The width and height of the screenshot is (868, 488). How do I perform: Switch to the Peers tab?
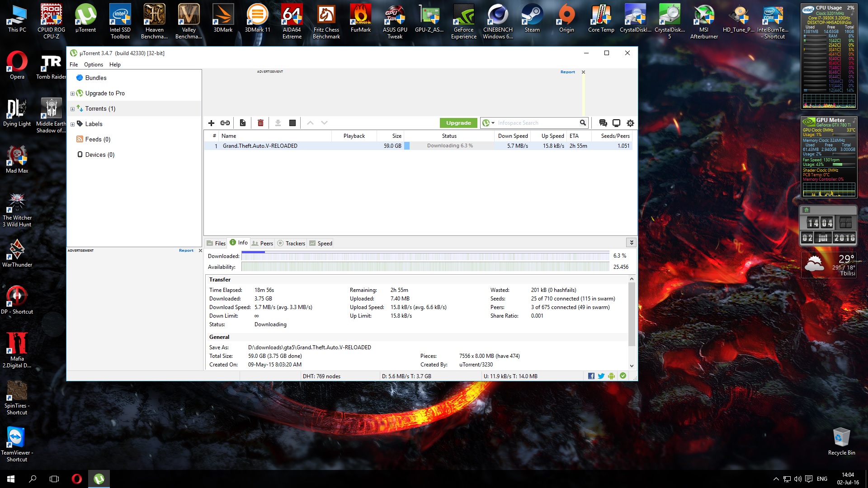point(263,243)
